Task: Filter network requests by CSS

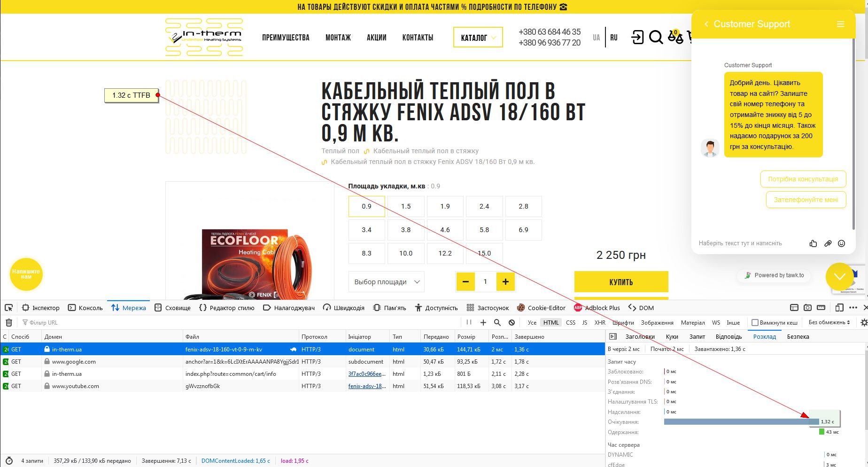Action: 571,322
